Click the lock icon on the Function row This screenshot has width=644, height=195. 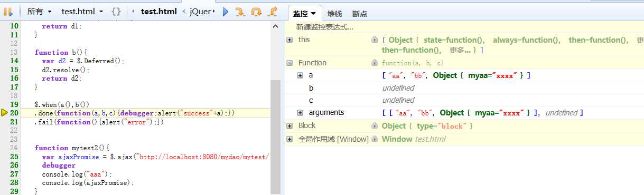click(x=375, y=63)
